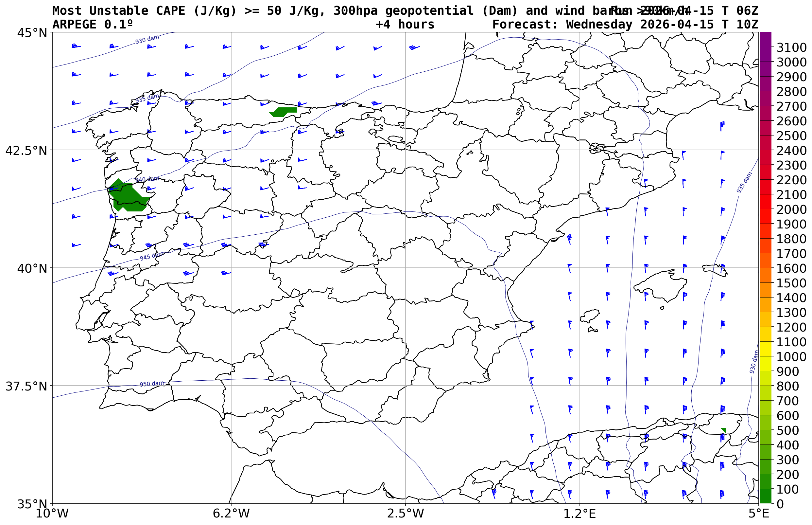Click the '42.5°N' latitude axis label
The image size is (812, 525).
(x=26, y=150)
